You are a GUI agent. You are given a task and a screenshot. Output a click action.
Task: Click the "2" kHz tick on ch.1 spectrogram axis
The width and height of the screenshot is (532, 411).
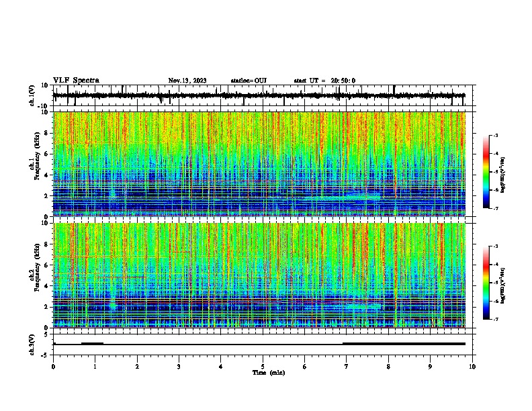(47, 196)
